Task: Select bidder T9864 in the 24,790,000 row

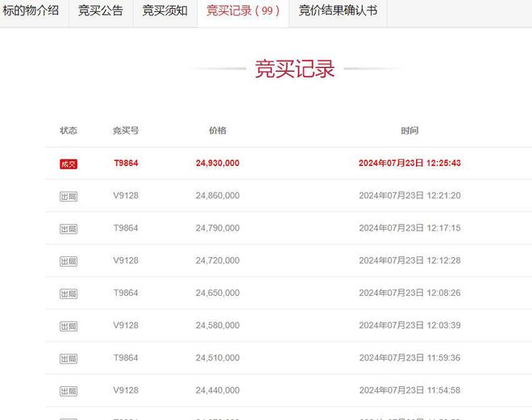Action: 126,228
